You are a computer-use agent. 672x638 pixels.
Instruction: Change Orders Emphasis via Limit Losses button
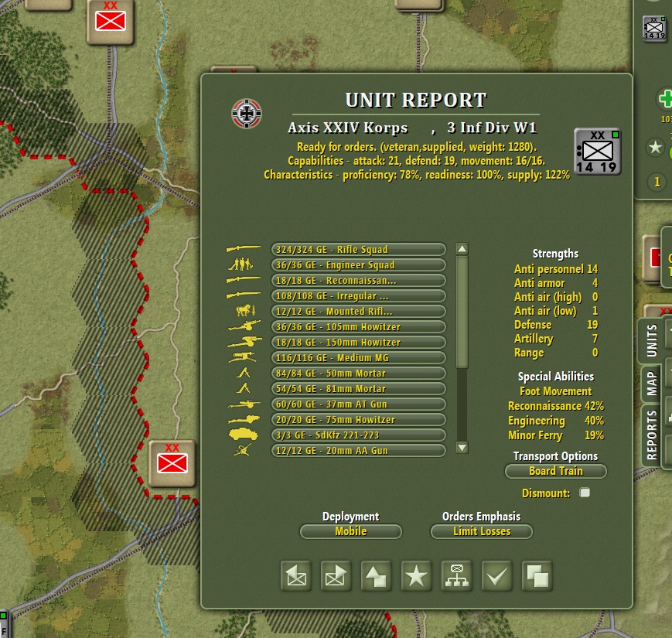coord(482,532)
